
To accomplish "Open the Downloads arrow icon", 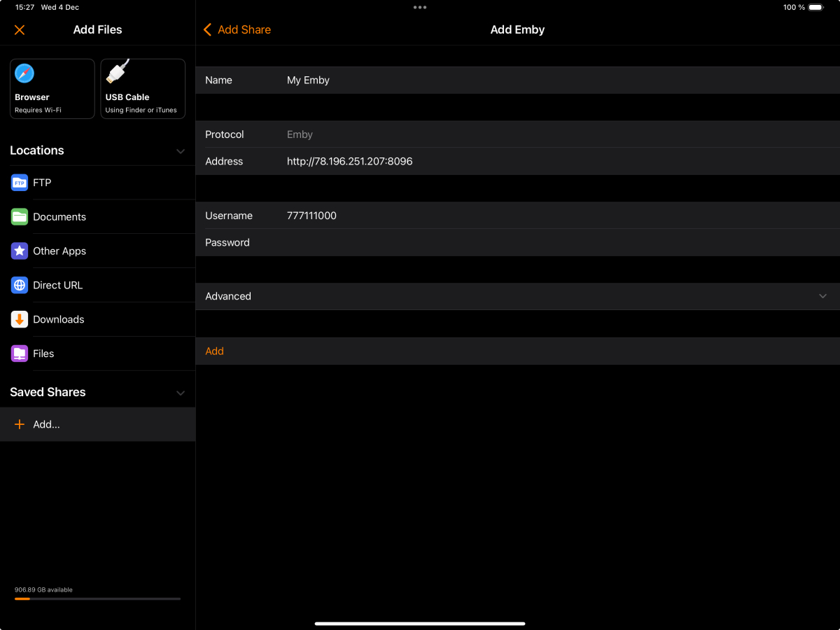I will (x=20, y=320).
